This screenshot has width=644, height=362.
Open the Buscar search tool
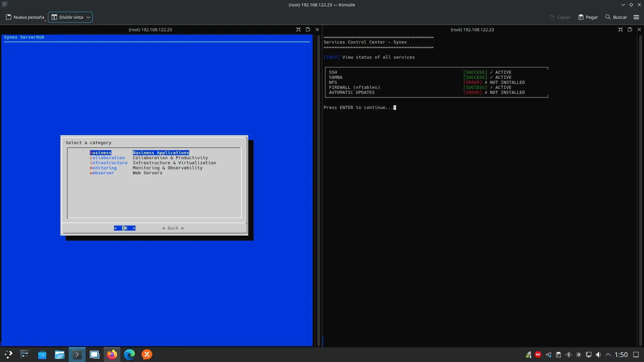pos(616,17)
